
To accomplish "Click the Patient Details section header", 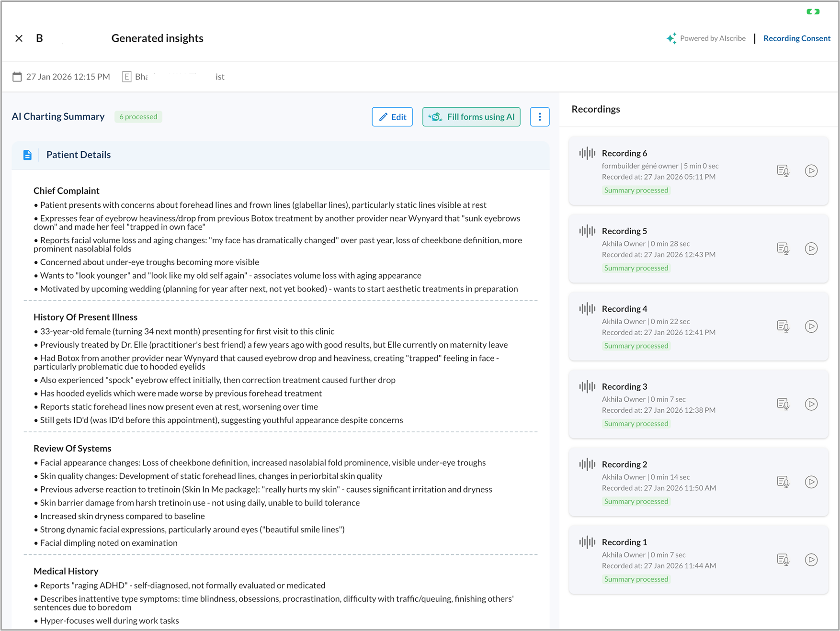I will pos(79,155).
